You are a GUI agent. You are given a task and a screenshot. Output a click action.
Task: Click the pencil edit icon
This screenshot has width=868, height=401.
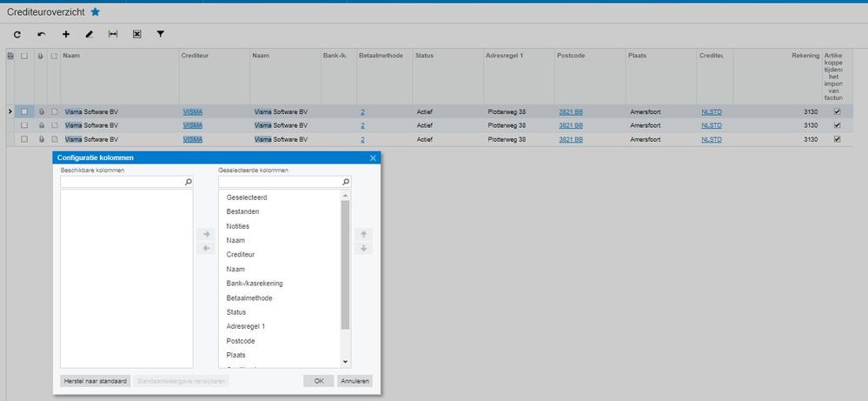[x=89, y=34]
